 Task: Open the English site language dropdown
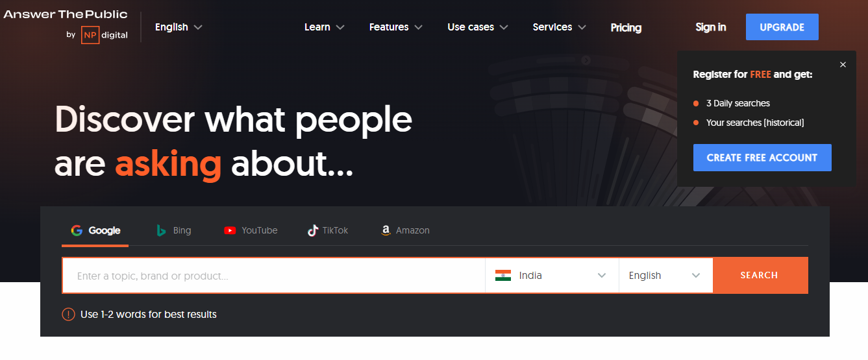pyautogui.click(x=179, y=27)
